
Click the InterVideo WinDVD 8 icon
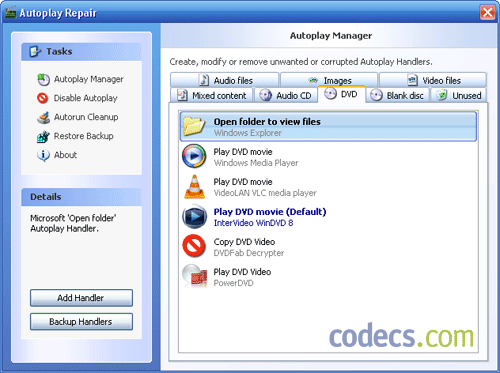click(194, 217)
